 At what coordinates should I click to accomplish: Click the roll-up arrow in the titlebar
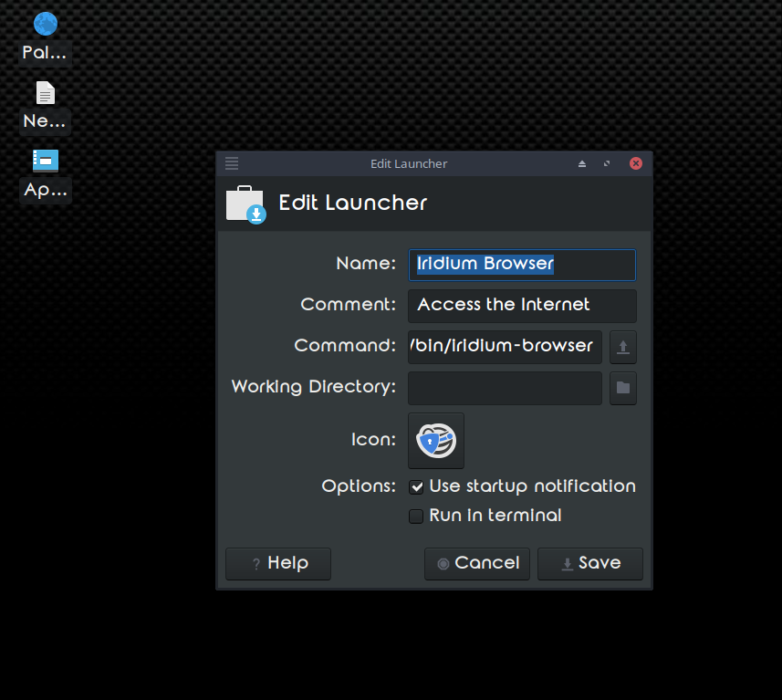point(582,163)
